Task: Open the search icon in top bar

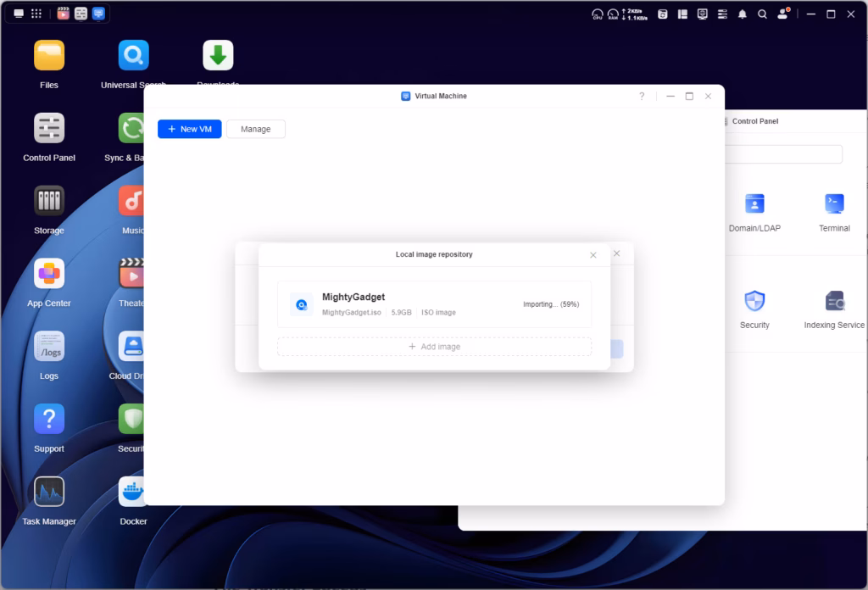Action: coord(762,14)
